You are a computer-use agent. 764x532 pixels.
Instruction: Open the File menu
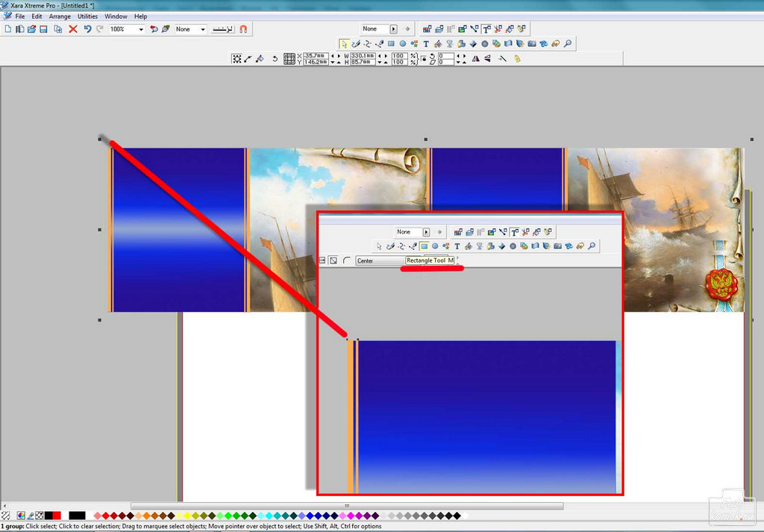(x=20, y=16)
